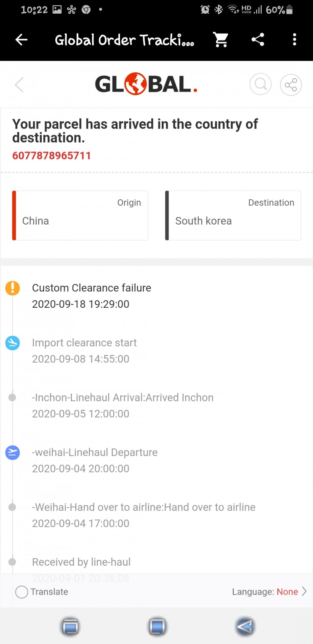Open the shopping cart

[x=221, y=39]
